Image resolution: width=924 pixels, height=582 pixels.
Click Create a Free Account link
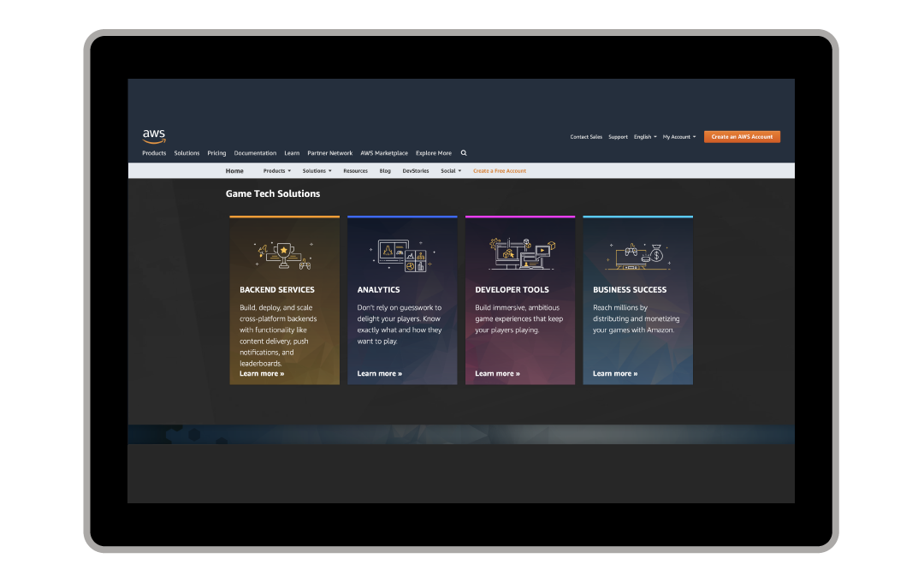(x=500, y=171)
